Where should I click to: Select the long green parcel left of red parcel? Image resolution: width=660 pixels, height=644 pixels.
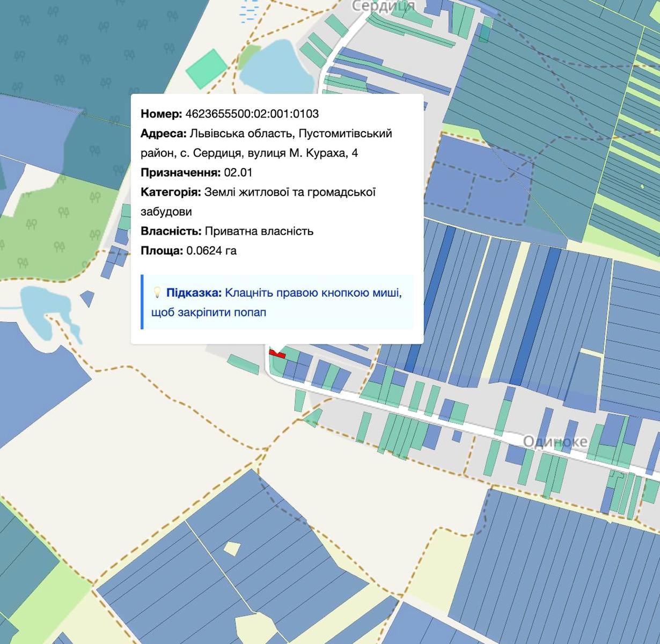[243, 364]
